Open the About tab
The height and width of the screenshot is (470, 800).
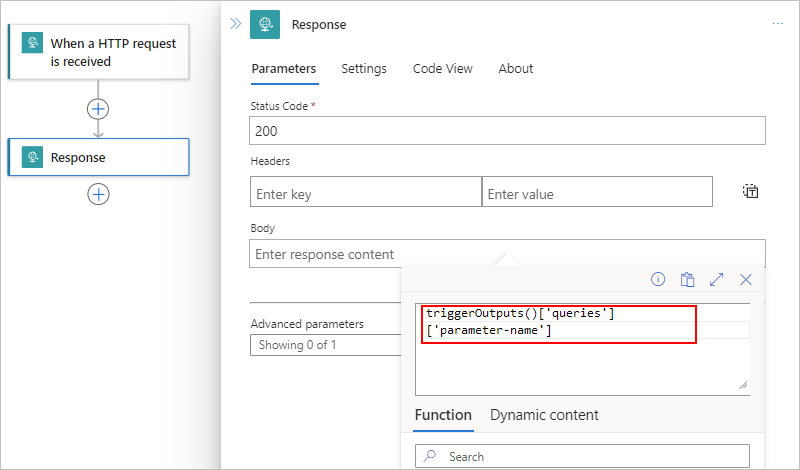pyautogui.click(x=516, y=69)
